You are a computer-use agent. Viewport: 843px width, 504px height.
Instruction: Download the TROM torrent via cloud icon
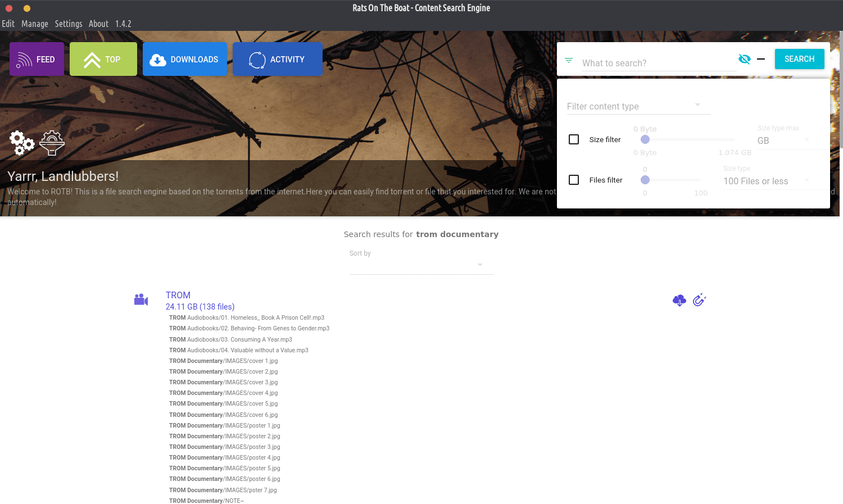(679, 301)
